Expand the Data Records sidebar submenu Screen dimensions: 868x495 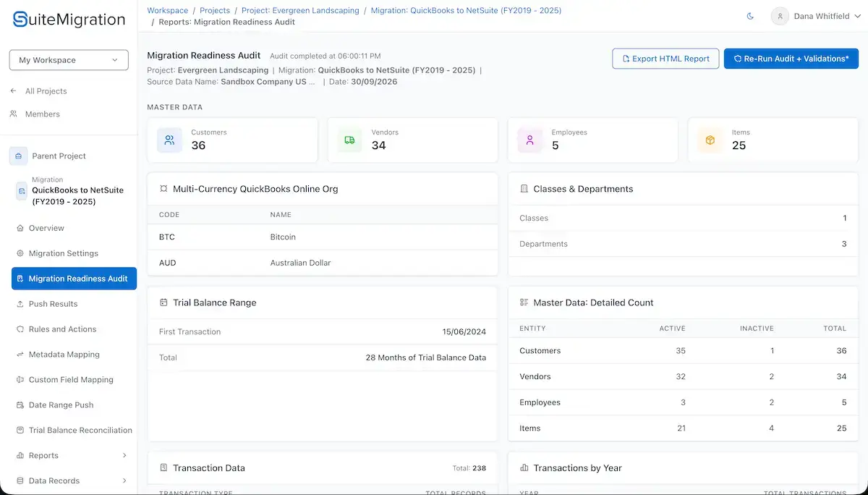[x=124, y=481]
